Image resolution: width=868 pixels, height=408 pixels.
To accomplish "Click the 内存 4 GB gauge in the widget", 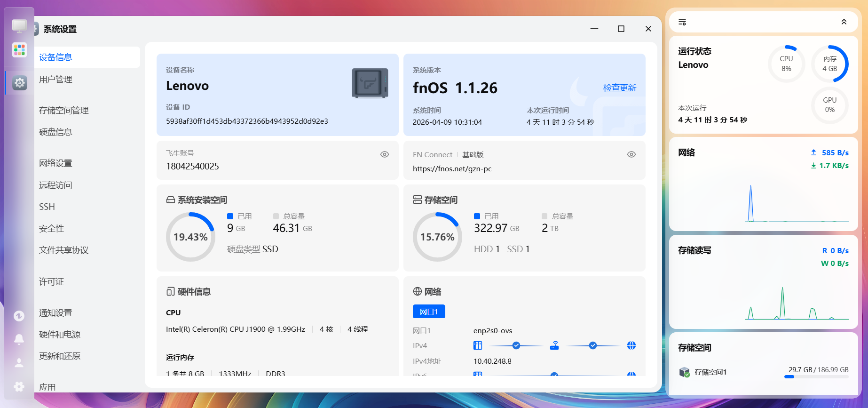I will pos(830,64).
